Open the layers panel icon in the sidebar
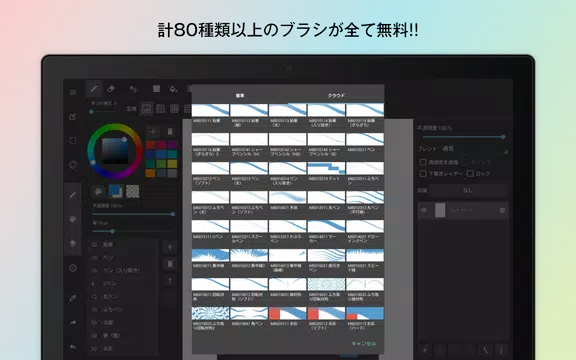The height and width of the screenshot is (360, 576). (73, 243)
